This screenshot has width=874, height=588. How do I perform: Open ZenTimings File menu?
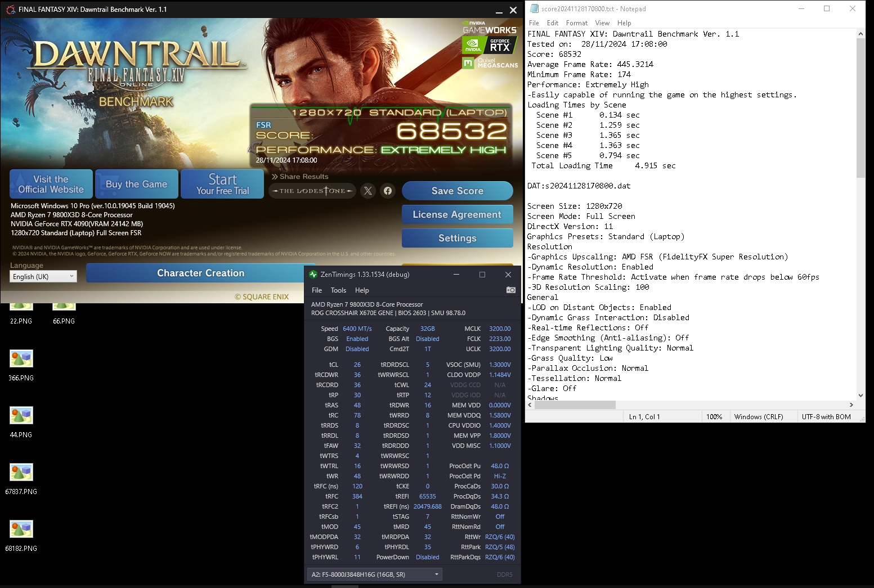click(x=317, y=290)
